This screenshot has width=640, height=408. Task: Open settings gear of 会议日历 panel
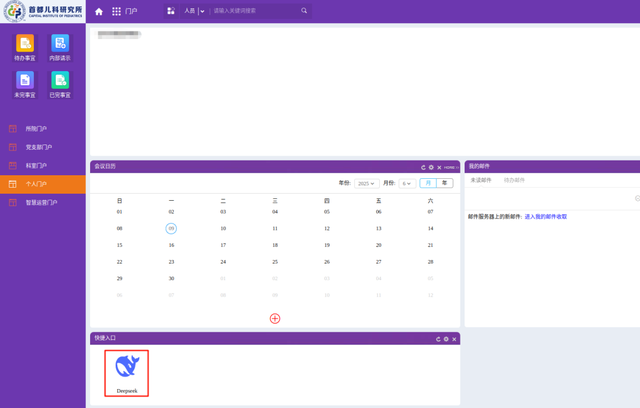click(x=431, y=167)
